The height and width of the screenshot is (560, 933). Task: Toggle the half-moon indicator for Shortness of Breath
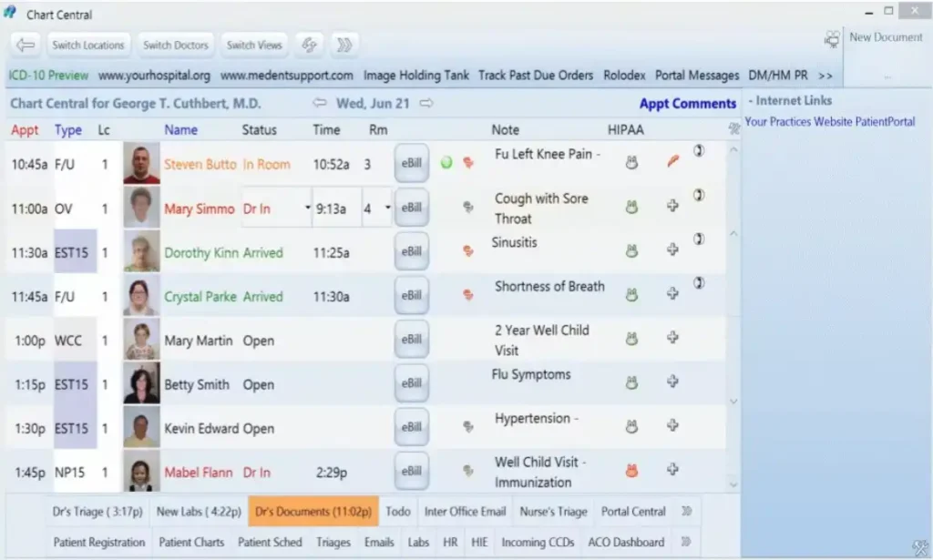699,282
